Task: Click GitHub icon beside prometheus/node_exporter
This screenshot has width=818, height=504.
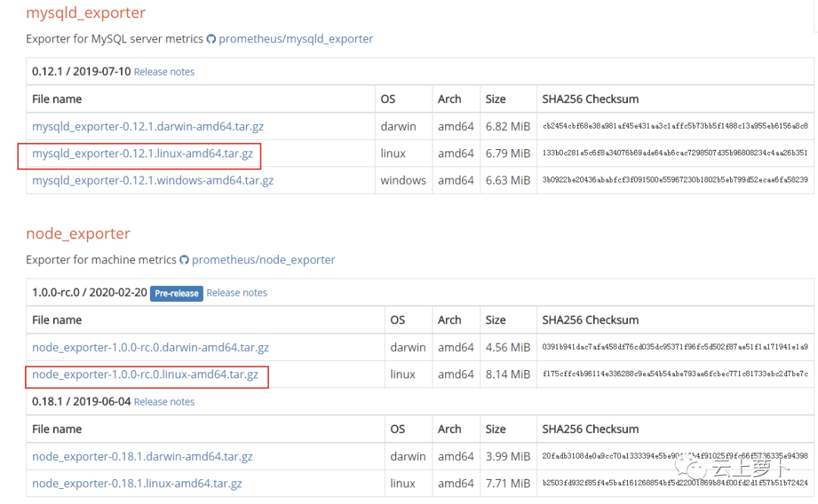Action: click(x=184, y=260)
